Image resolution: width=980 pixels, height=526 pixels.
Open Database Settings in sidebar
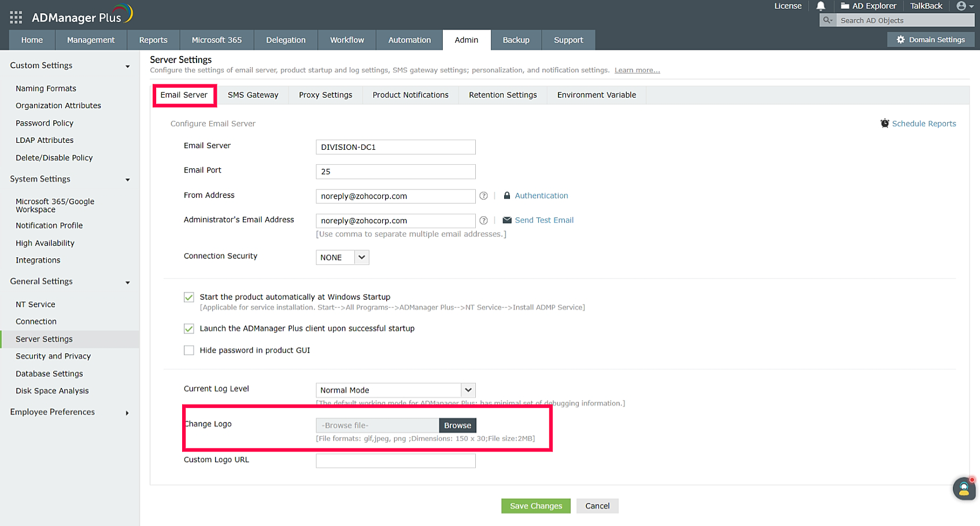49,374
